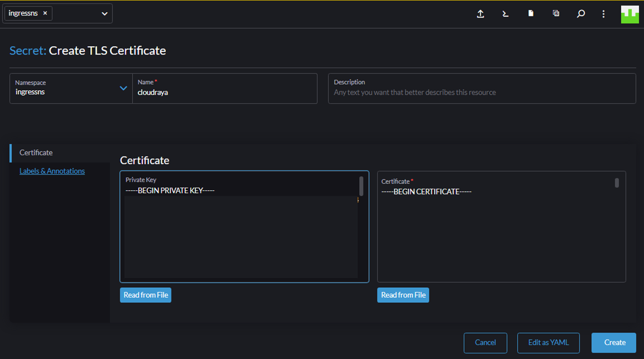The height and width of the screenshot is (359, 644).
Task: Open the three-dot more options menu
Action: coord(603,14)
